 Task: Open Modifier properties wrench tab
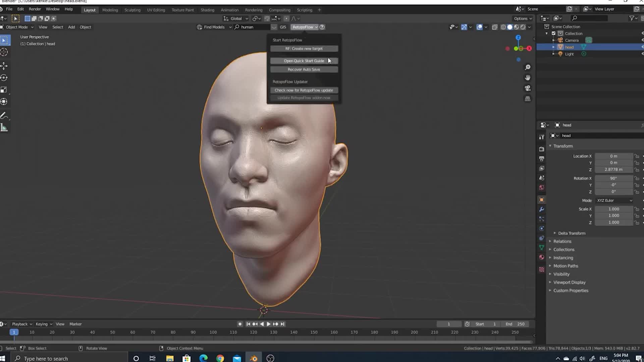click(x=541, y=209)
